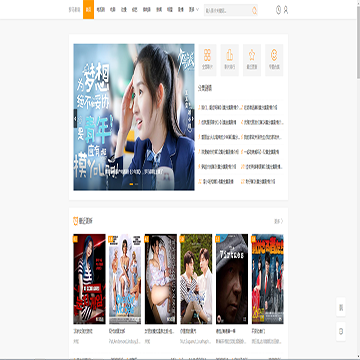This screenshot has height=360, width=360.
Task: Open the first item in the ranked list
Action: coord(219,108)
